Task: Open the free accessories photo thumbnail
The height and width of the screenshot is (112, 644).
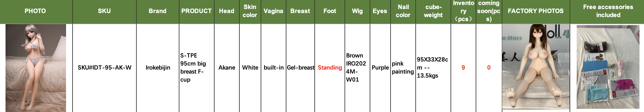Action: pyautogui.click(x=608, y=67)
